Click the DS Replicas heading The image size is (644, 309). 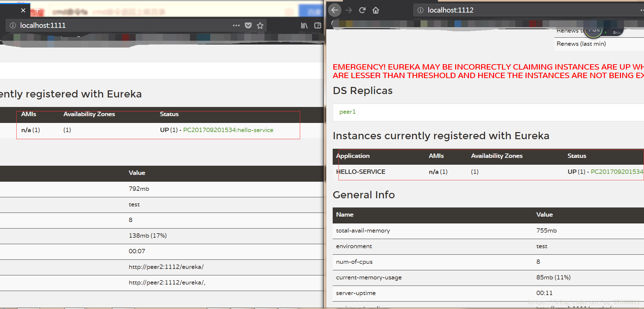[363, 91]
